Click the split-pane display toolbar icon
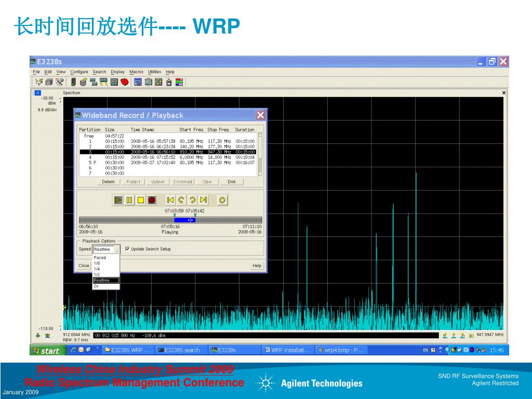This screenshot has width=532, height=399. point(114,82)
